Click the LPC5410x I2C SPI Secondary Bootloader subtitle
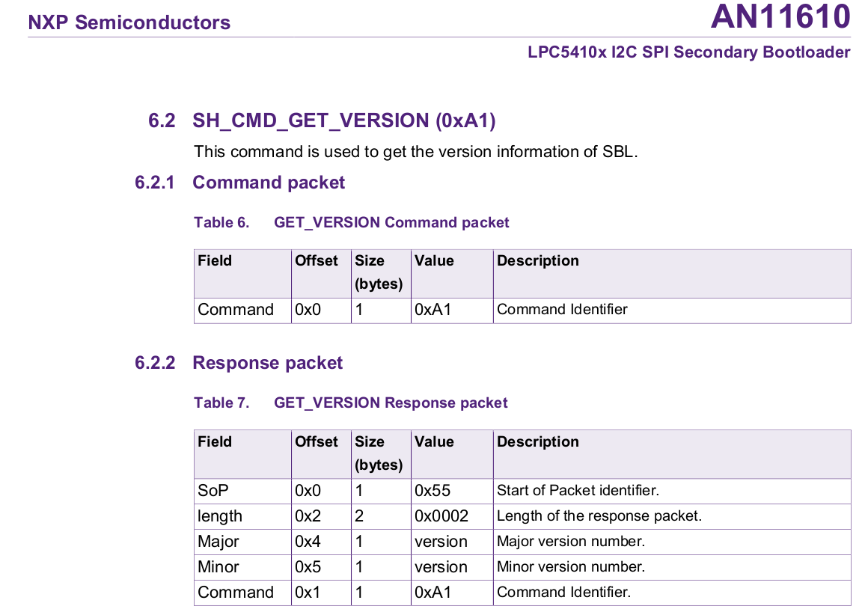This screenshot has height=612, width=868. (x=688, y=52)
